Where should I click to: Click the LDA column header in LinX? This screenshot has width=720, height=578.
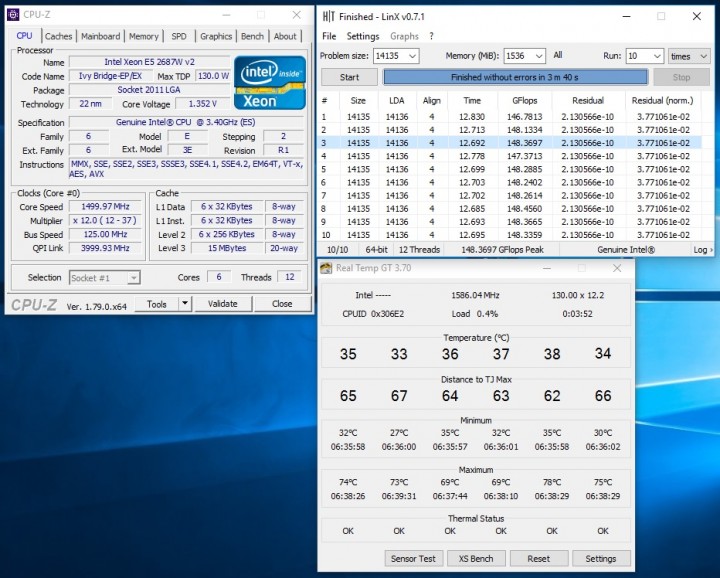[x=397, y=101]
